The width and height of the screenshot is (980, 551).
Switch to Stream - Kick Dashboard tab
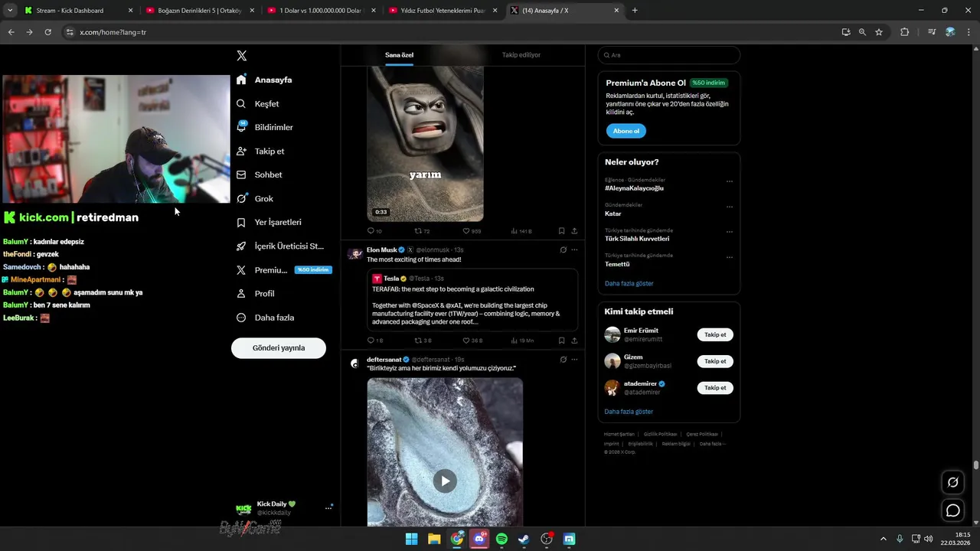point(78,11)
